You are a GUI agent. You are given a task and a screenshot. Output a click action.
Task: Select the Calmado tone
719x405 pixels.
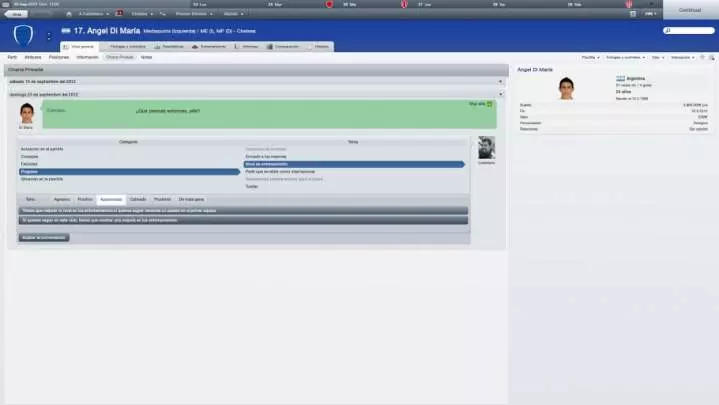pyautogui.click(x=138, y=200)
